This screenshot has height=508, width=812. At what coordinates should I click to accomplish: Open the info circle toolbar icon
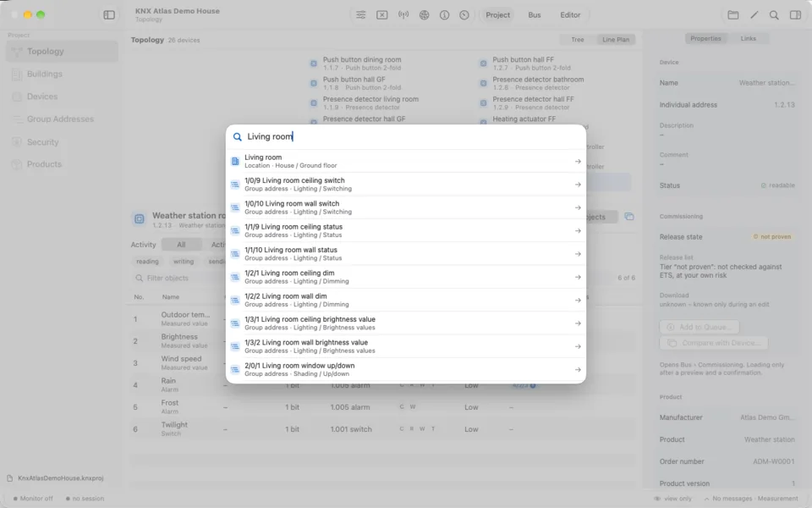[x=444, y=15]
